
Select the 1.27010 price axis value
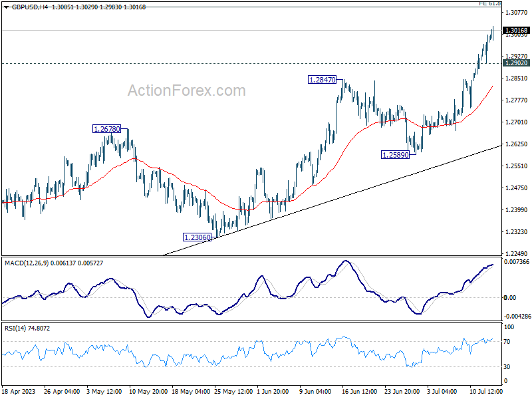(x=517, y=122)
